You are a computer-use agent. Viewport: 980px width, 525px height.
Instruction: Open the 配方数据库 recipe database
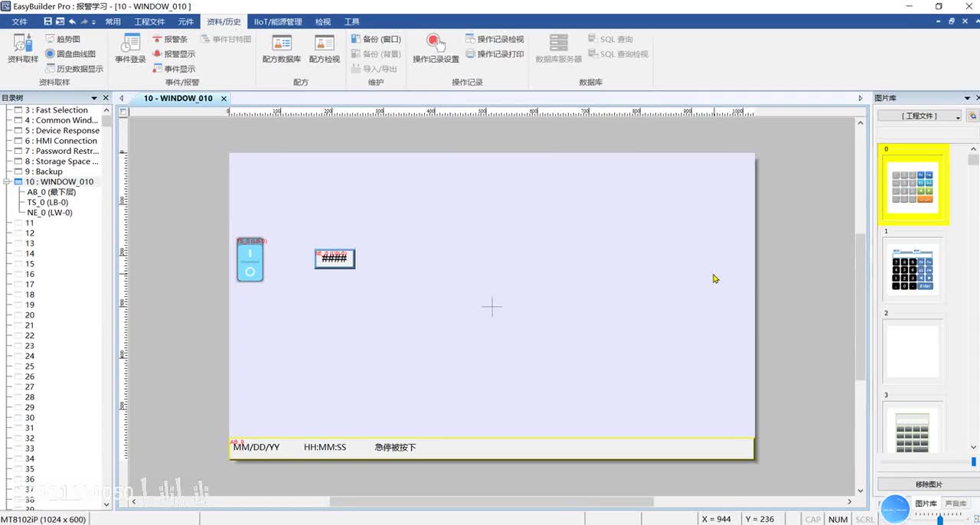tap(281, 49)
